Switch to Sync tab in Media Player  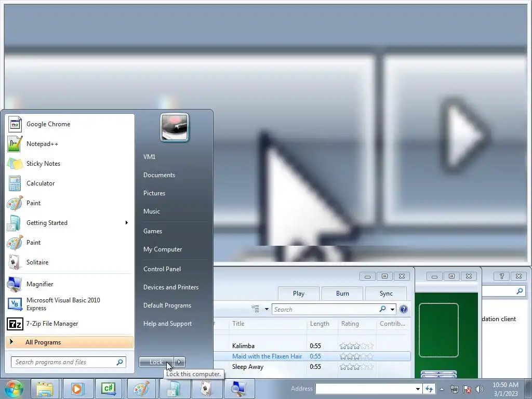(x=386, y=294)
